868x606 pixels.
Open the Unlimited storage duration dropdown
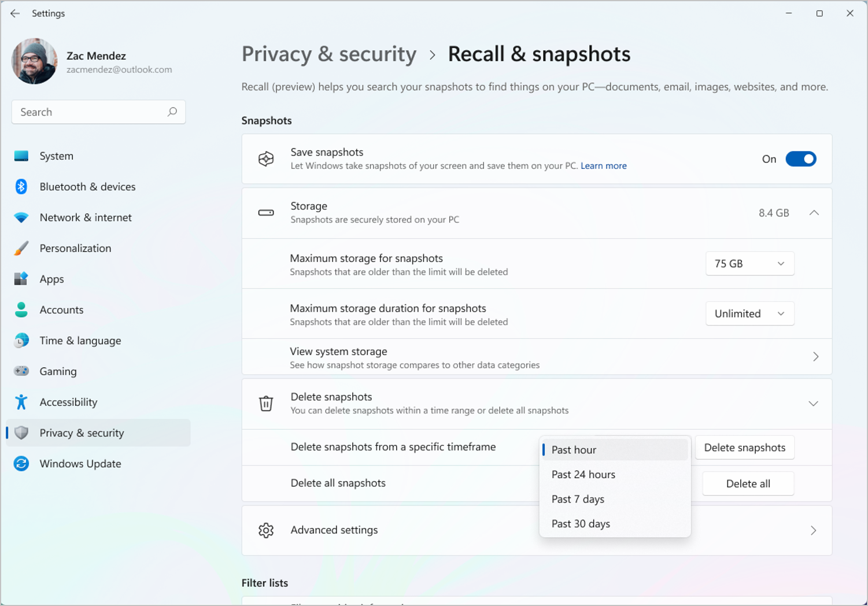coord(749,313)
